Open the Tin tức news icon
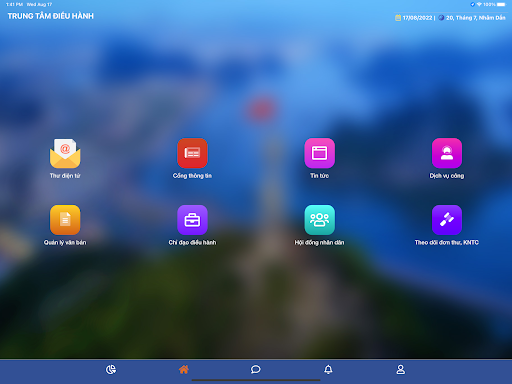 [320, 153]
